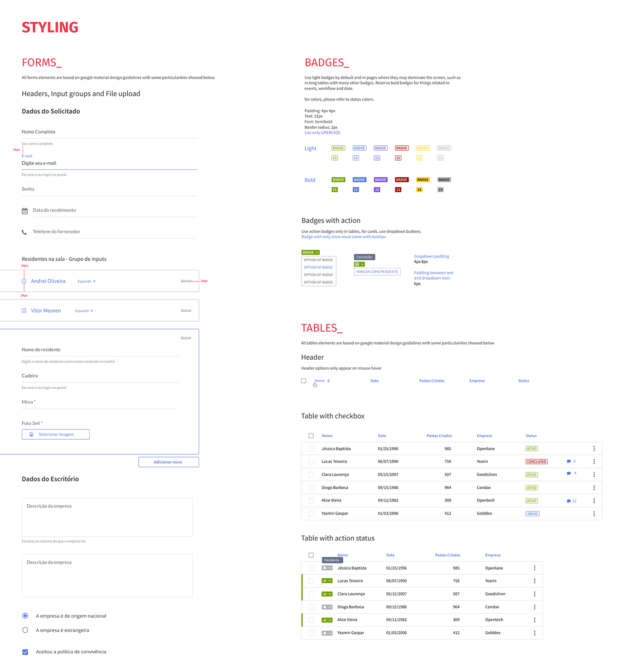Open the green check status dropdown under Concluído
This screenshot has width=634, height=672.
pos(359,264)
